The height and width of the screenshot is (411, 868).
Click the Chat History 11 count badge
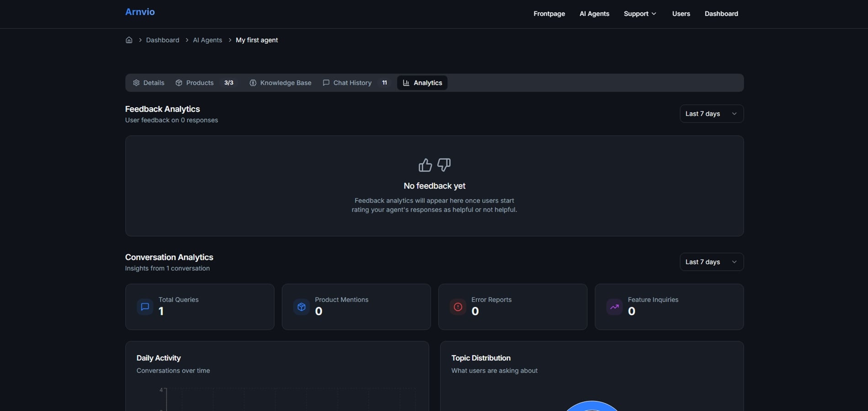385,83
